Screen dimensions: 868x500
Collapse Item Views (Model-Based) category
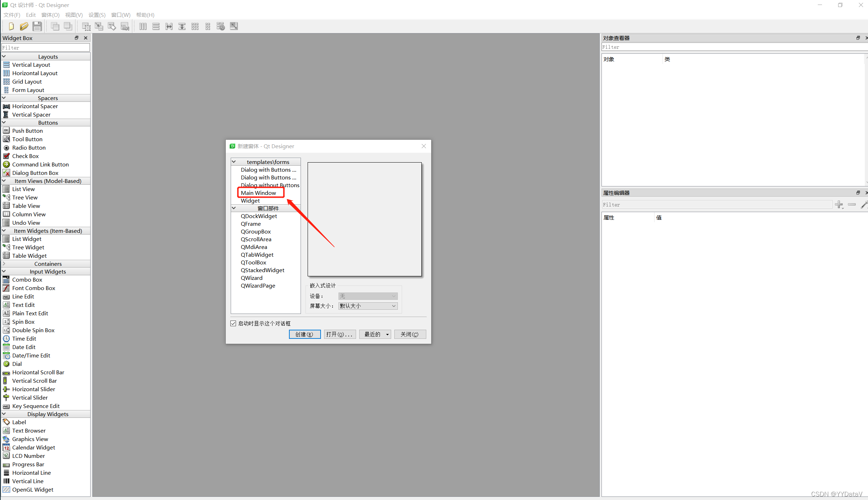coord(4,181)
